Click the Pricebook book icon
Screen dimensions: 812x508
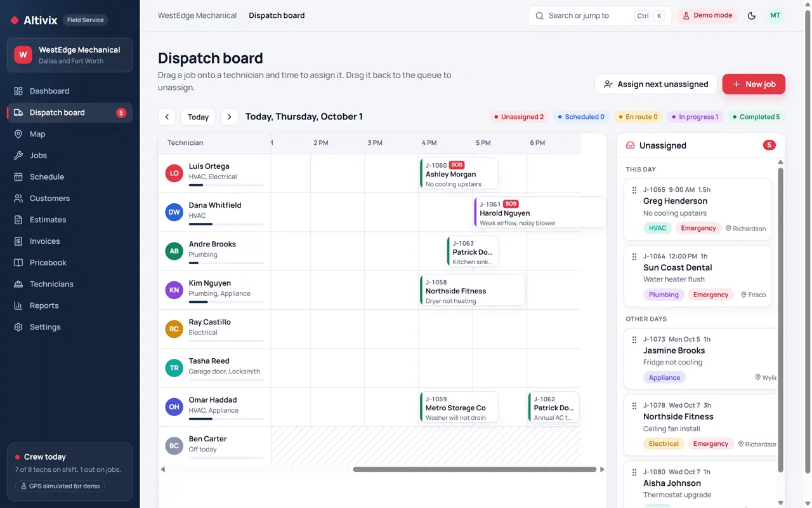click(x=18, y=262)
